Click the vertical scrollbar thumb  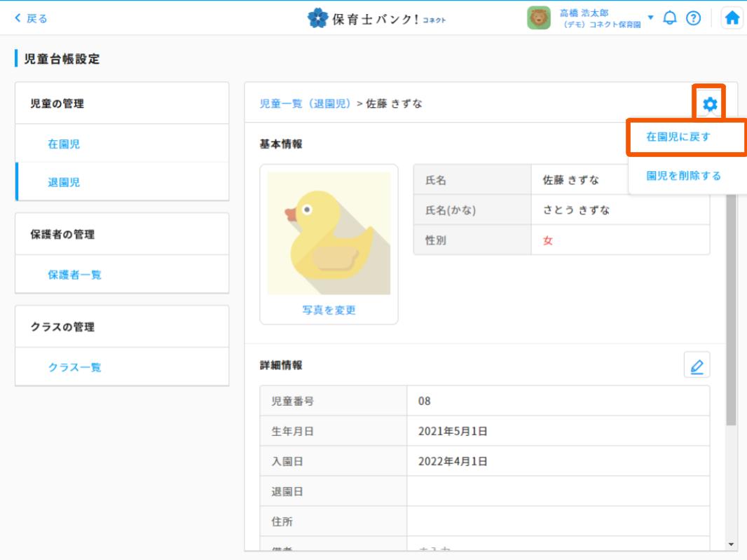pos(731,308)
